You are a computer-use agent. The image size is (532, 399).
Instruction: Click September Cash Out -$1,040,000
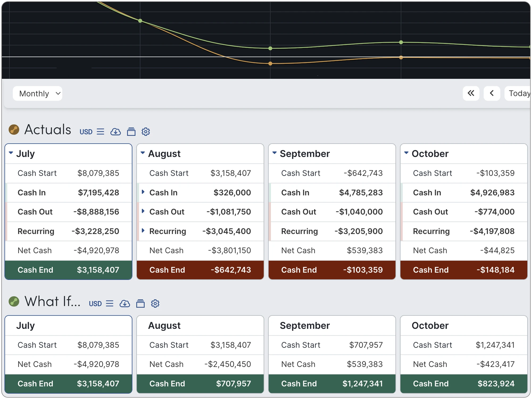359,212
